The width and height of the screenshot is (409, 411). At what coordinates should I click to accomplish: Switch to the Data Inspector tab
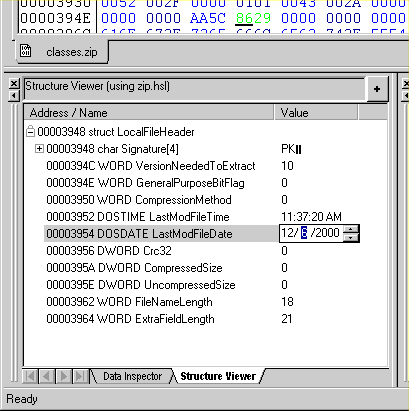click(132, 376)
